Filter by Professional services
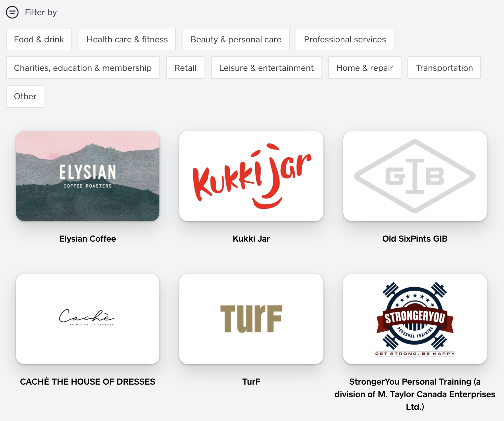Image resolution: width=504 pixels, height=421 pixels. pos(345,39)
